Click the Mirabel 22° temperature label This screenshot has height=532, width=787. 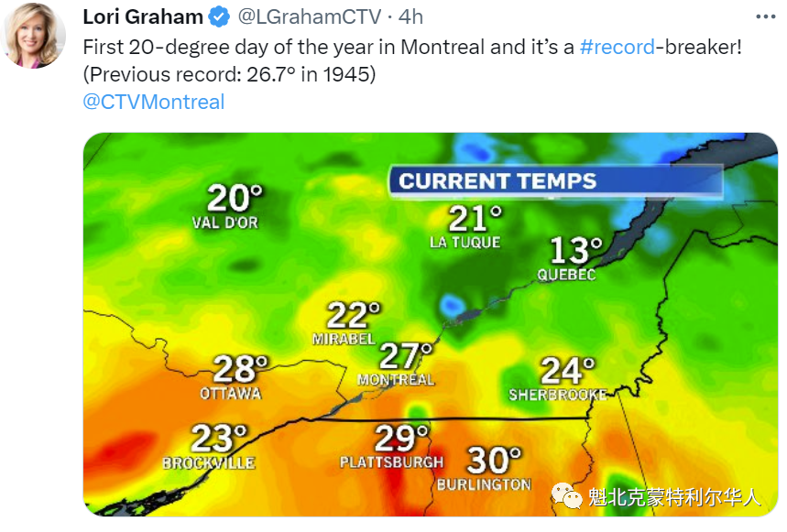[347, 323]
